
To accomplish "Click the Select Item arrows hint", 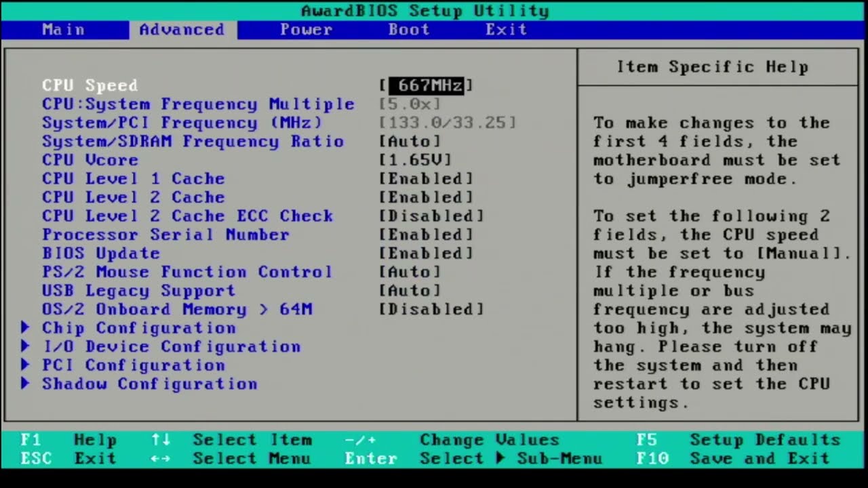I will tap(231, 440).
